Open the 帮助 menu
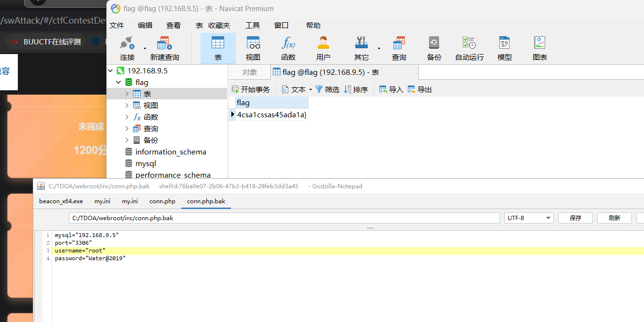644x322 pixels. coord(313,25)
